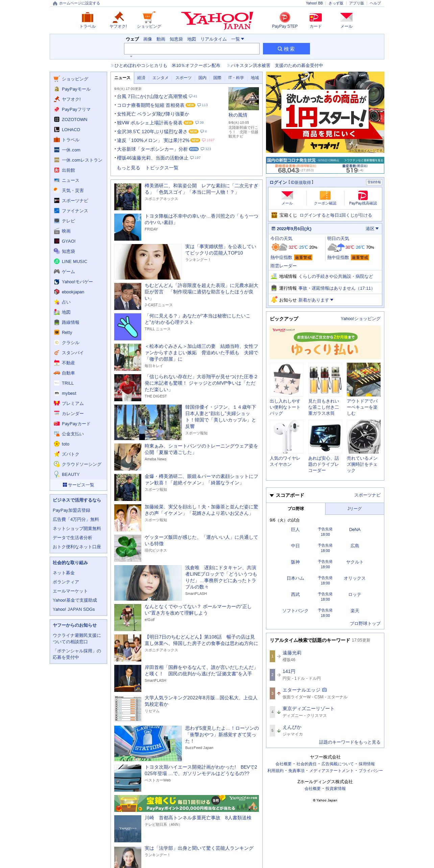Open the ヤフオク 1円スタート banner ad
This screenshot has width=434, height=868.
(325, 112)
